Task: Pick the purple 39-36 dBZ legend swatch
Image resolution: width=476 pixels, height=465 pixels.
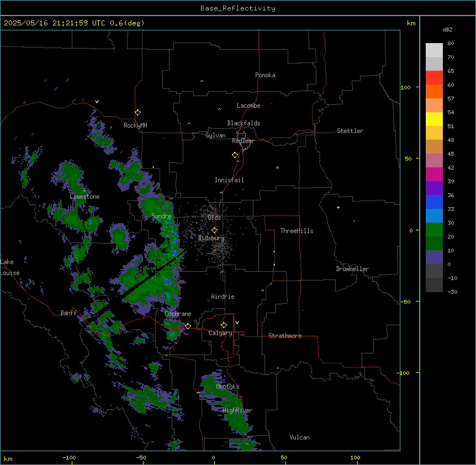Action: coord(434,188)
